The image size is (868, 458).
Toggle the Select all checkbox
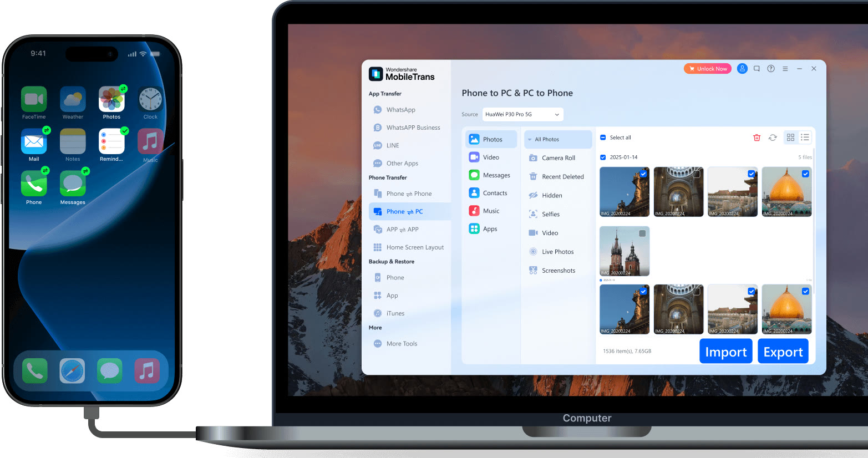[603, 138]
